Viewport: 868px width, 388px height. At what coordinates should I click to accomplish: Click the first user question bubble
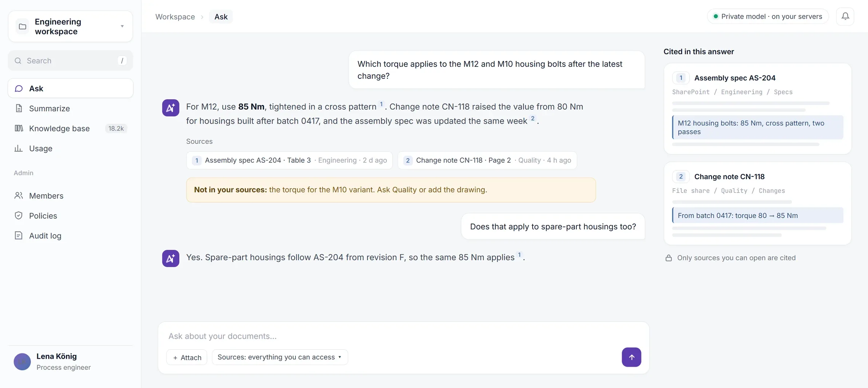[x=497, y=70]
